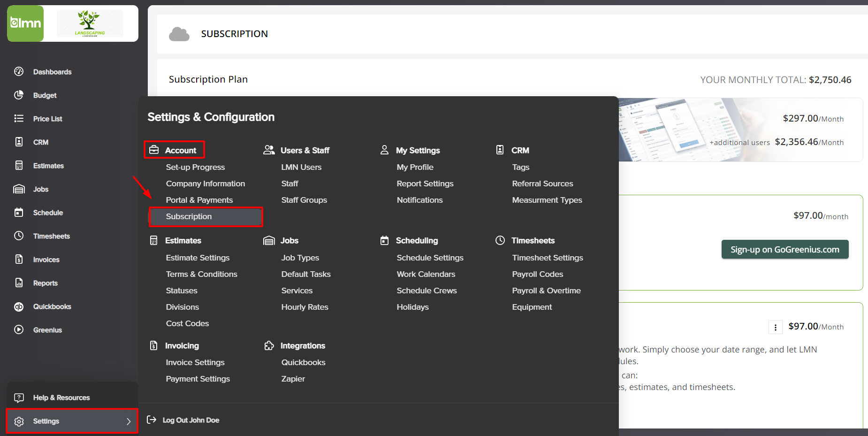Screen dimensions: 868x436
Task: Click the Timesheets clock icon in settings panel
Action: click(500, 240)
